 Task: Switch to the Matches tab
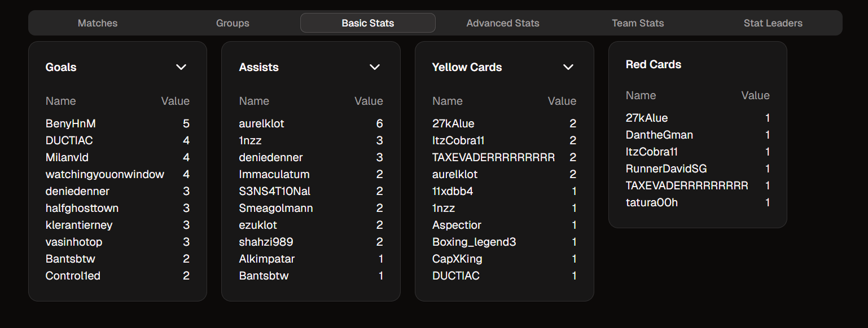click(98, 23)
